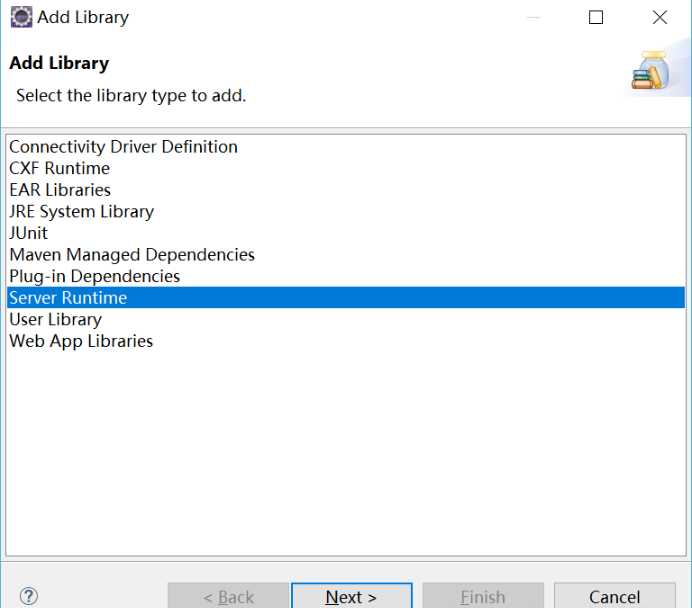Click the disabled < Back button
The image size is (692, 608).
(x=228, y=597)
